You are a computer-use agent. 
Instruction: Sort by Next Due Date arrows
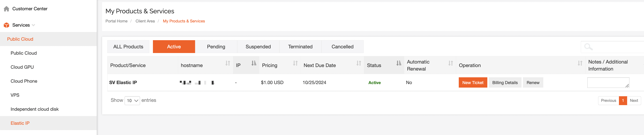pyautogui.click(x=359, y=63)
